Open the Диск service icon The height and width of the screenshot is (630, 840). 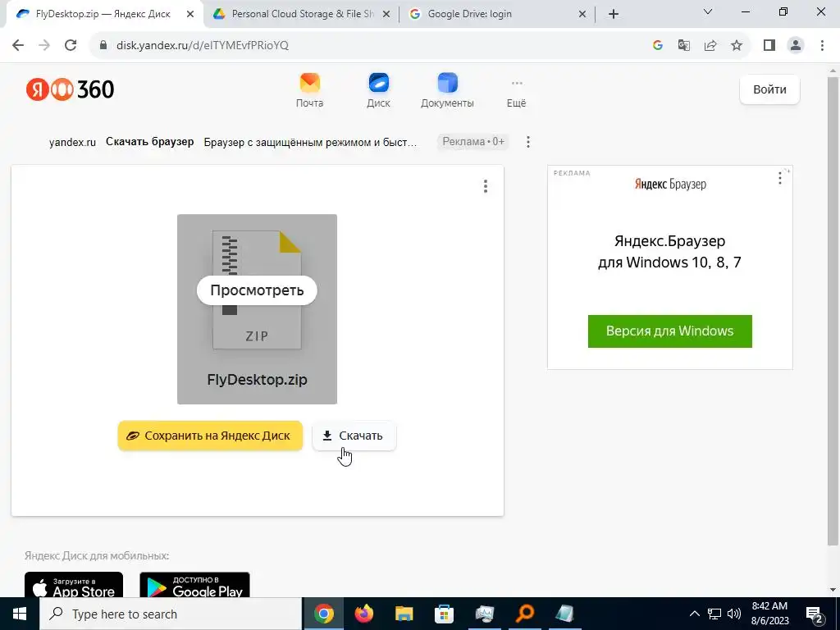pos(378,90)
